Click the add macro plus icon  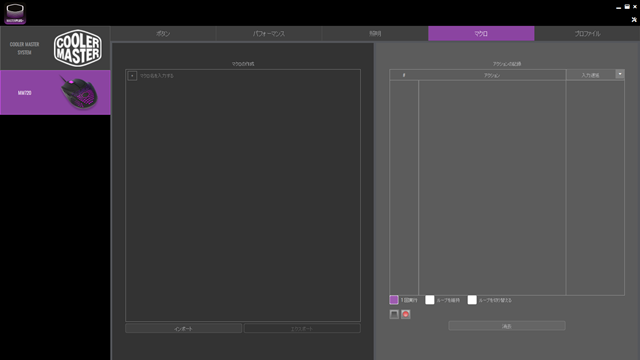pyautogui.click(x=132, y=76)
